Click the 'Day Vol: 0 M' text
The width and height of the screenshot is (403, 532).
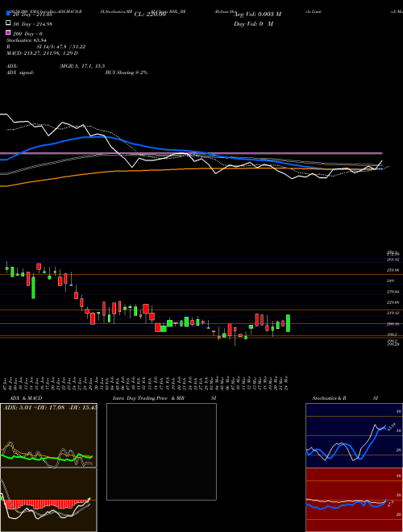point(253,23)
